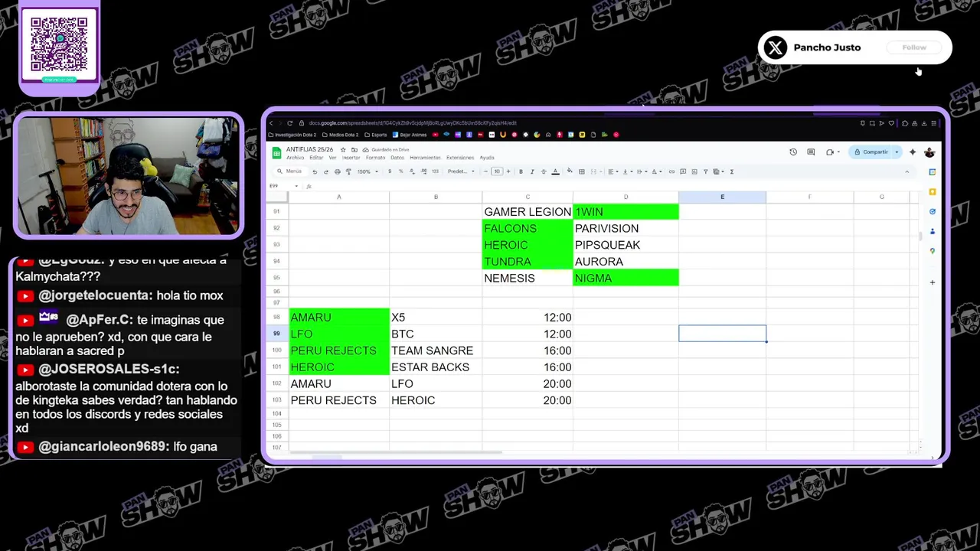This screenshot has width=980, height=551.
Task: Collapse the toolbar with the up chevron
Action: [907, 171]
